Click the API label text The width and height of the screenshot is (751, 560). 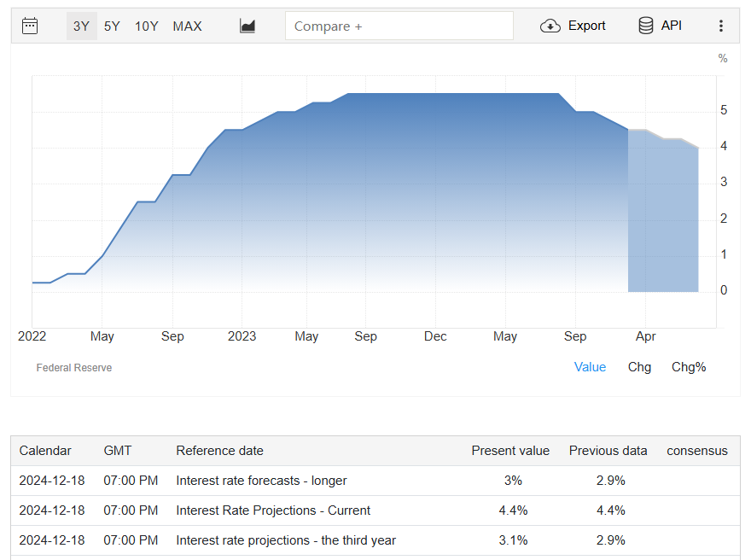tap(672, 26)
